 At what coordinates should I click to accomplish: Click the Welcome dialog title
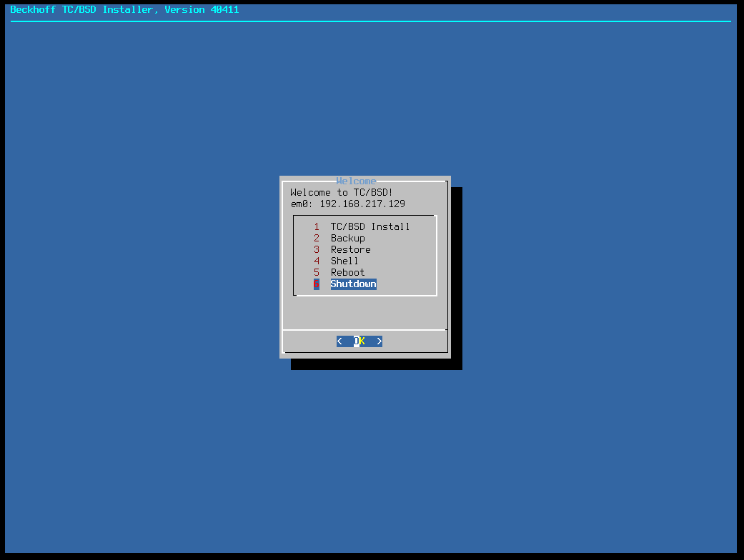pos(356,181)
